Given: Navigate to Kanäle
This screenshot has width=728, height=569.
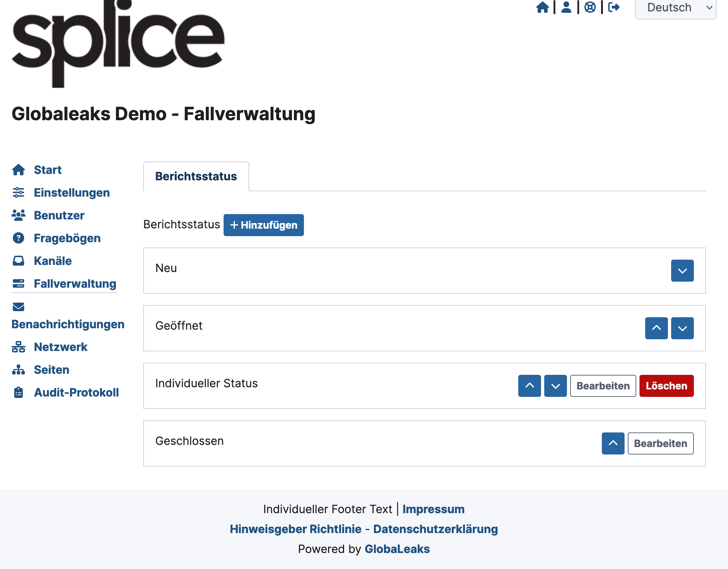Looking at the screenshot, I should click(53, 261).
